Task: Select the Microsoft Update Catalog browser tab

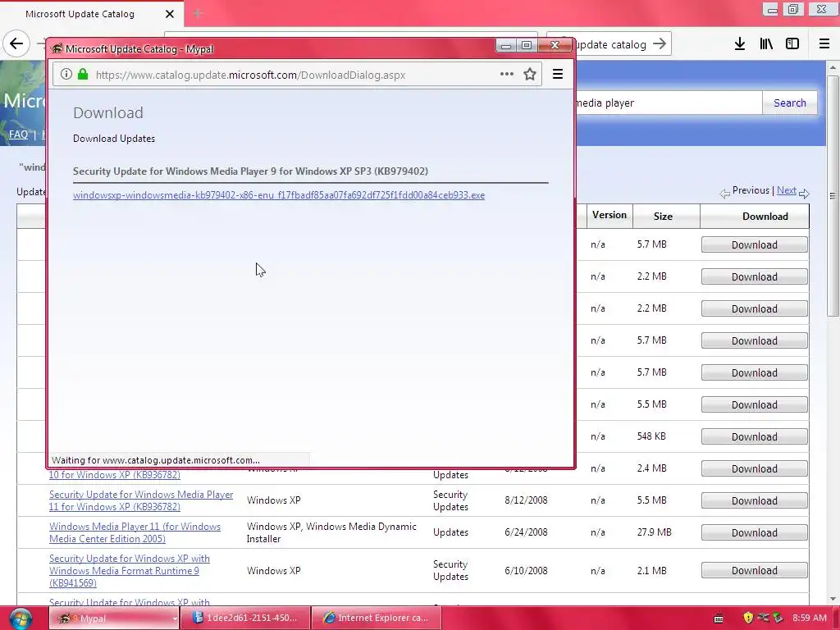Action: 91,14
